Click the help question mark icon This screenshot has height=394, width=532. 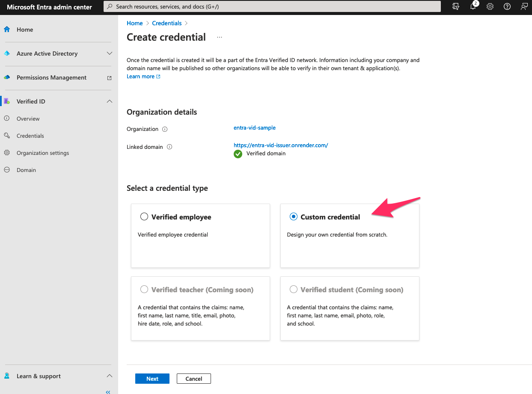[507, 7]
